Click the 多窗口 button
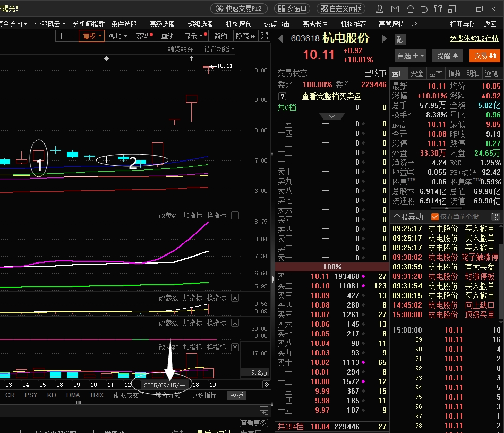Image resolution: width=504 pixels, height=433 pixels. pos(292,9)
